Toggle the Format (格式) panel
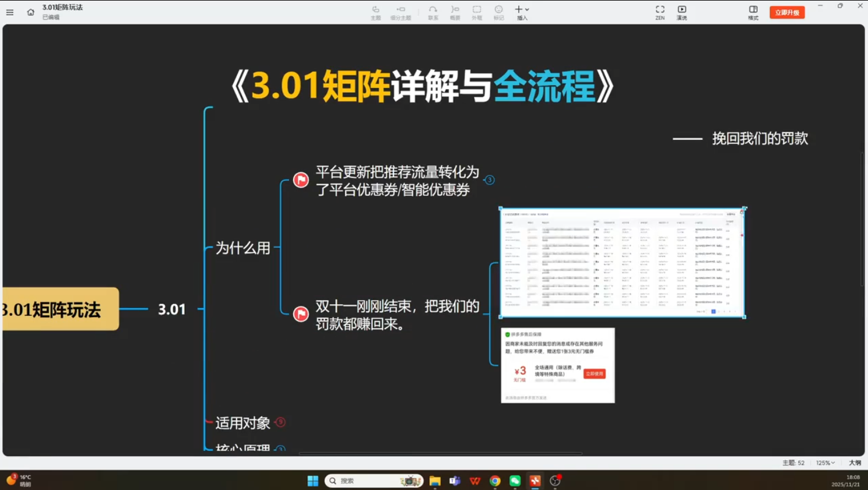This screenshot has height=490, width=868. 753,12
